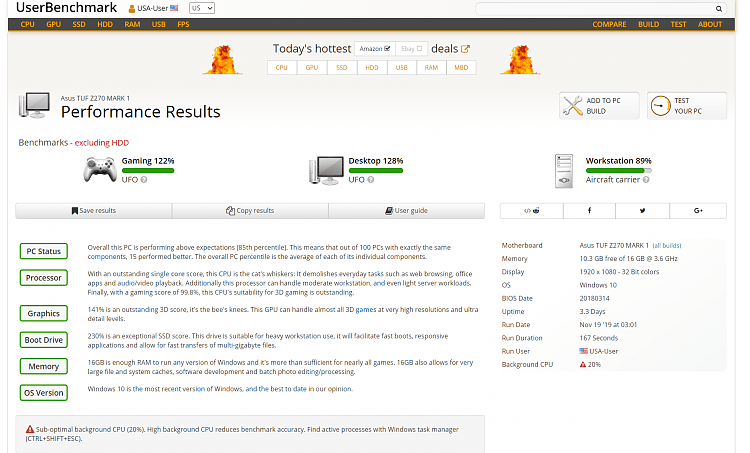Open help for Desktop UFO rating
Viewport: 750px width, 453px height.
pos(371,180)
